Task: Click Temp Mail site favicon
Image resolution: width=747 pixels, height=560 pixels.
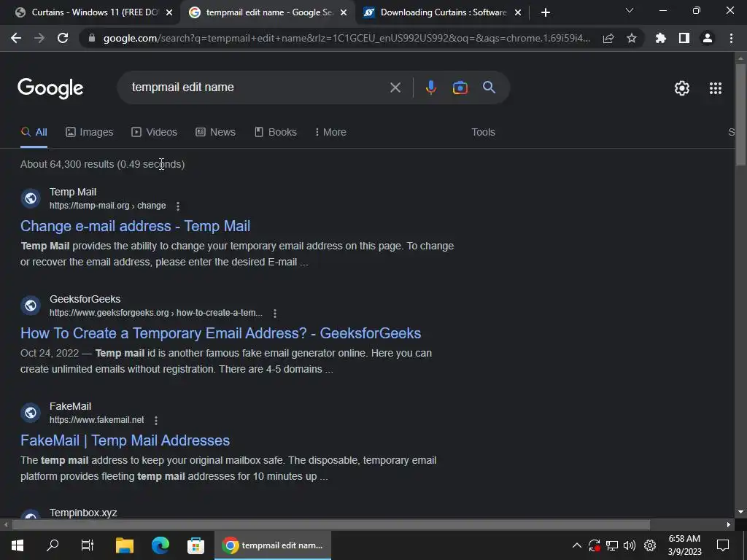Action: (31, 198)
